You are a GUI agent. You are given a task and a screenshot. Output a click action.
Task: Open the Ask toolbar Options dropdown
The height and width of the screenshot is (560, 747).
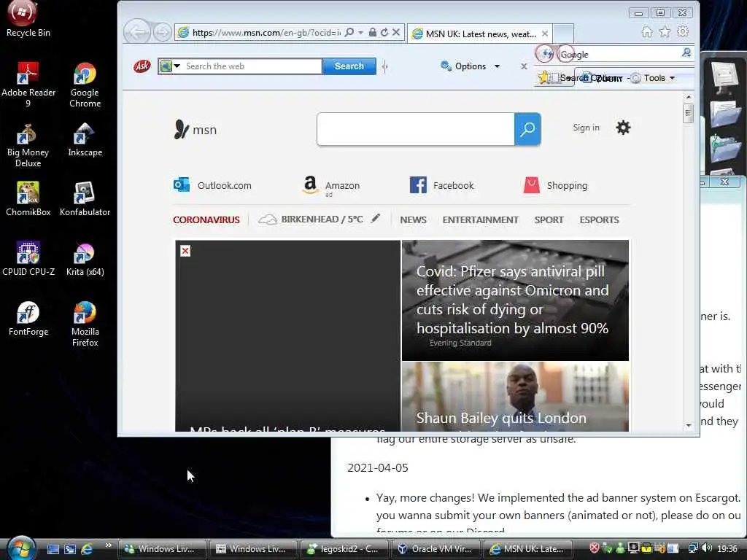click(471, 66)
